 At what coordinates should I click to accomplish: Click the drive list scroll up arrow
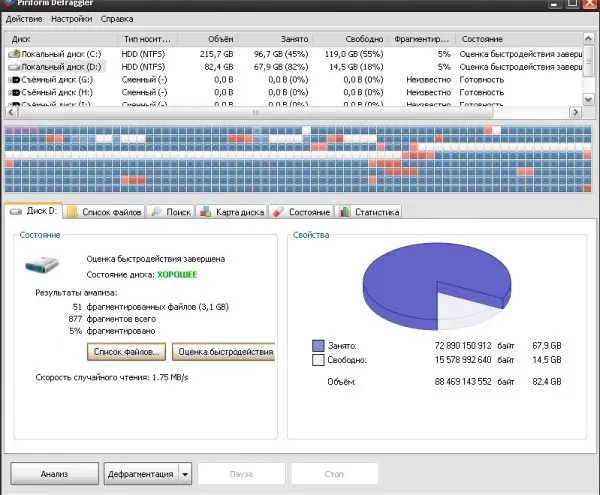pos(588,39)
